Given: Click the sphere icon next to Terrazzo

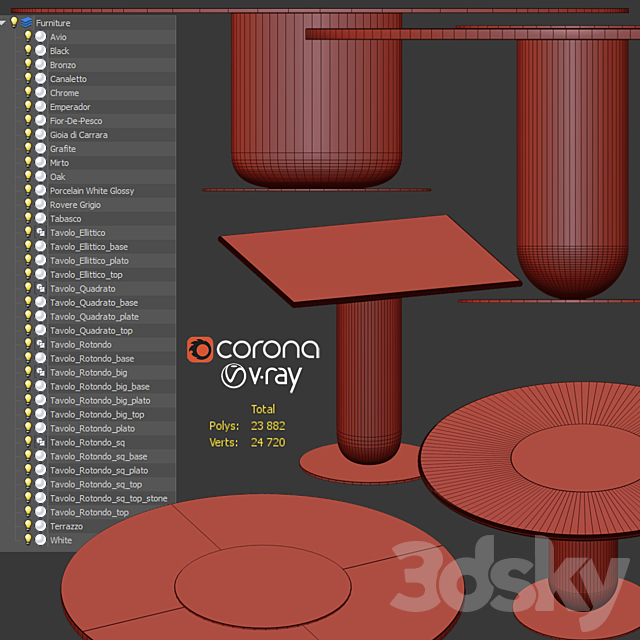Looking at the screenshot, I should (x=40, y=526).
